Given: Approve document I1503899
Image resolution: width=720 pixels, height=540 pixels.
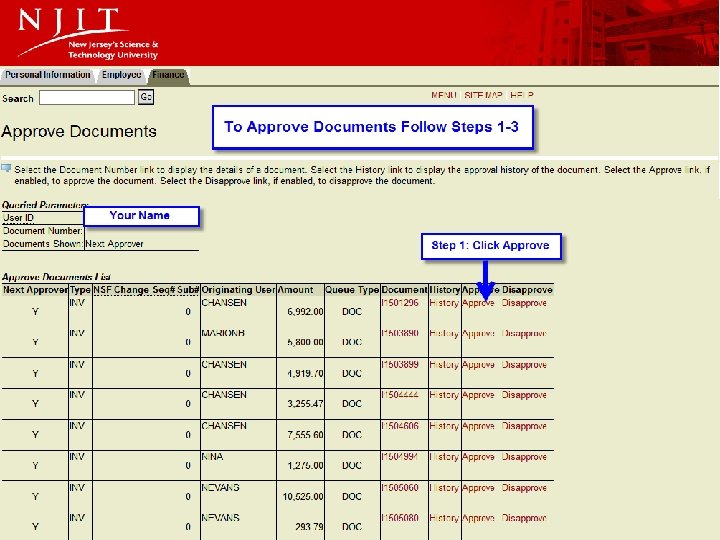Looking at the screenshot, I should click(478, 365).
